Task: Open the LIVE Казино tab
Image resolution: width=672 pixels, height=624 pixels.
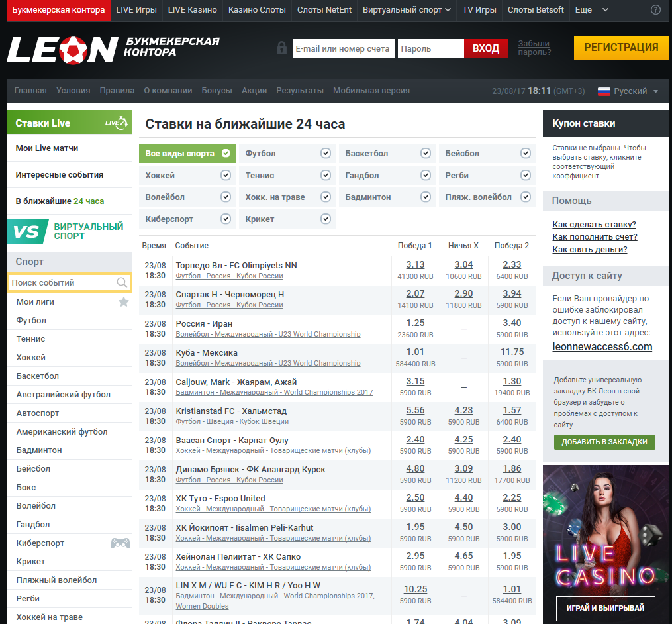Action: pos(193,10)
